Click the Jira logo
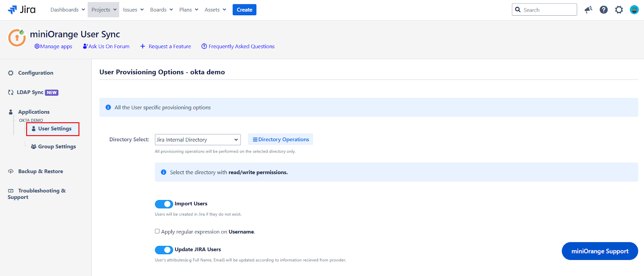 (22, 10)
